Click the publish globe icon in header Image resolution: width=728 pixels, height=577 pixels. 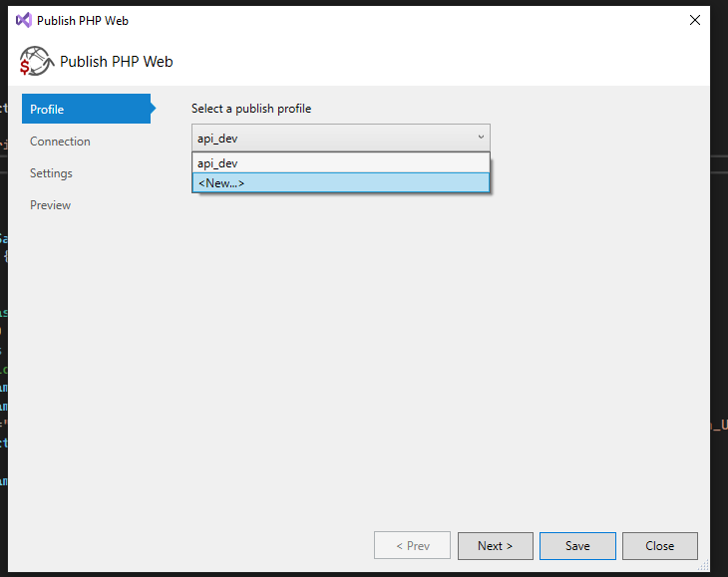[36, 62]
